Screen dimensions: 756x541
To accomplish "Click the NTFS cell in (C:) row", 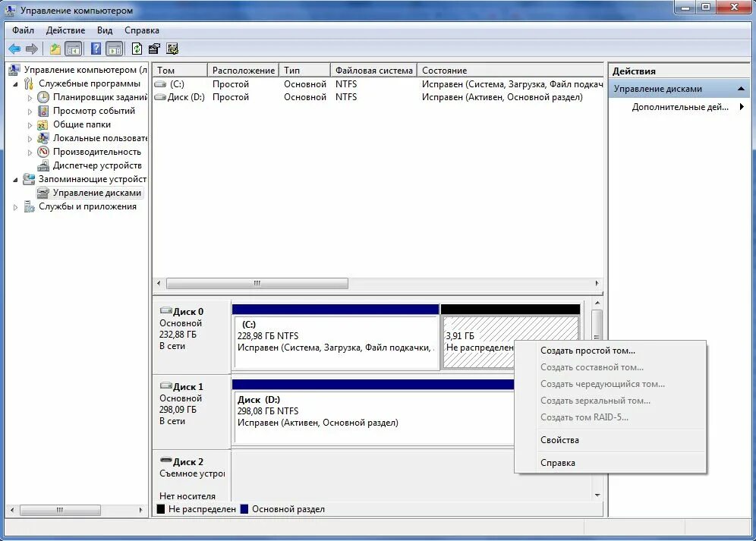I will click(x=346, y=84).
